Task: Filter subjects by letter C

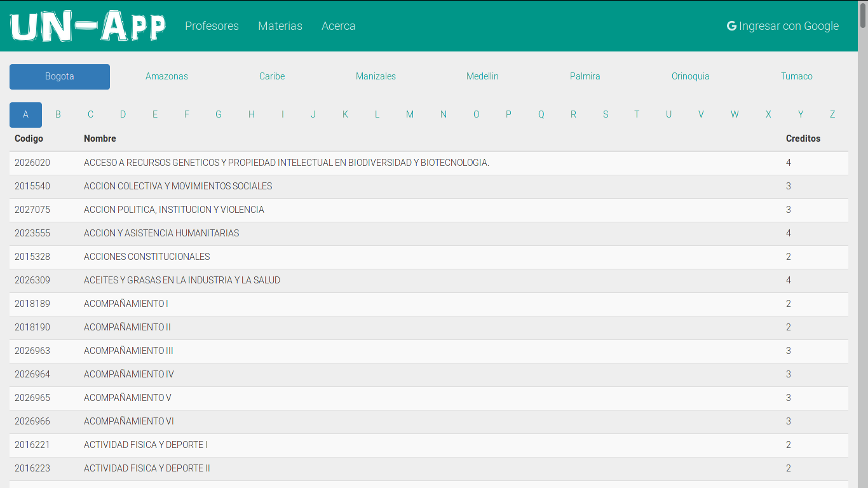Action: [90, 114]
